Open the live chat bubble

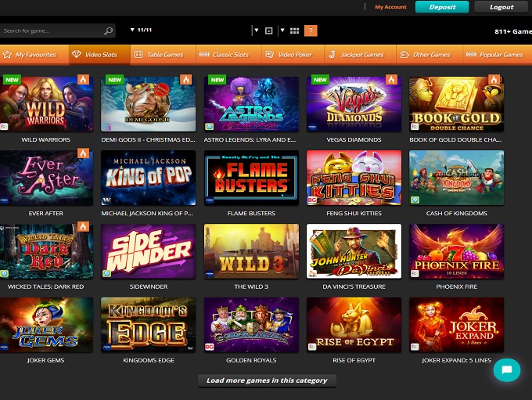[x=506, y=369]
